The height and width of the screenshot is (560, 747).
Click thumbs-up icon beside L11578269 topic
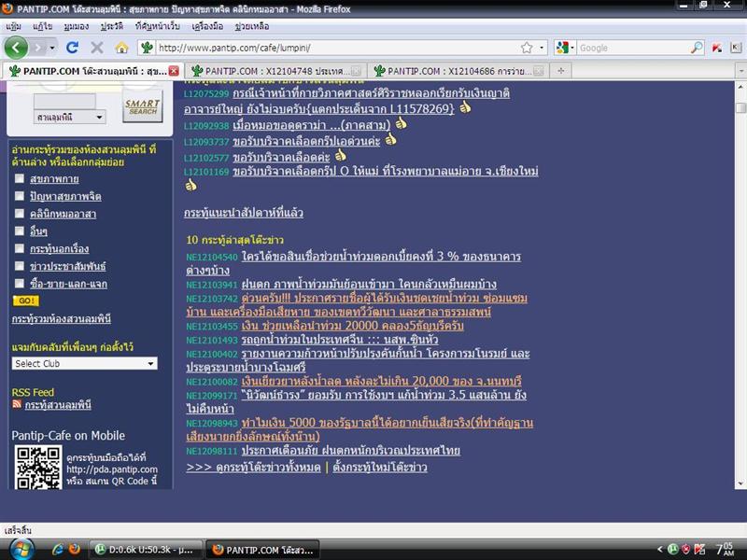coord(465,107)
